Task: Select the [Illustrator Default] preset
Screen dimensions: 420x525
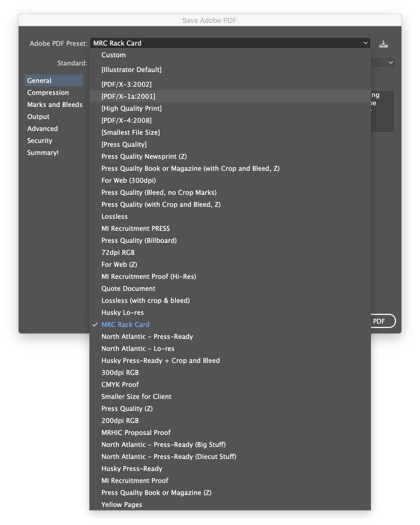Action: pos(230,70)
